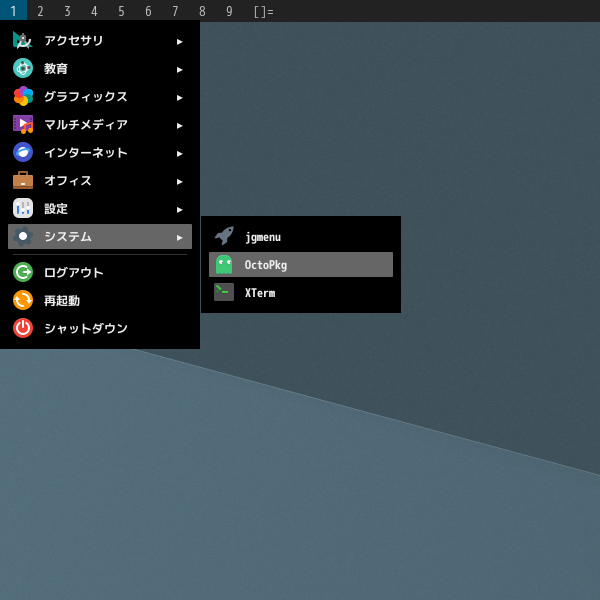The image size is (600, 600).
Task: Click the System (システム) gear icon
Action: (x=23, y=236)
